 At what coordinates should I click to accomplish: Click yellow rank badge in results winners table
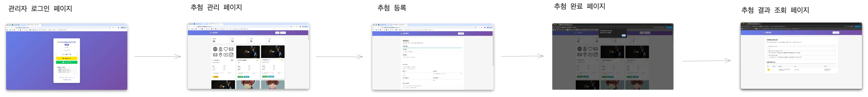click(x=769, y=70)
